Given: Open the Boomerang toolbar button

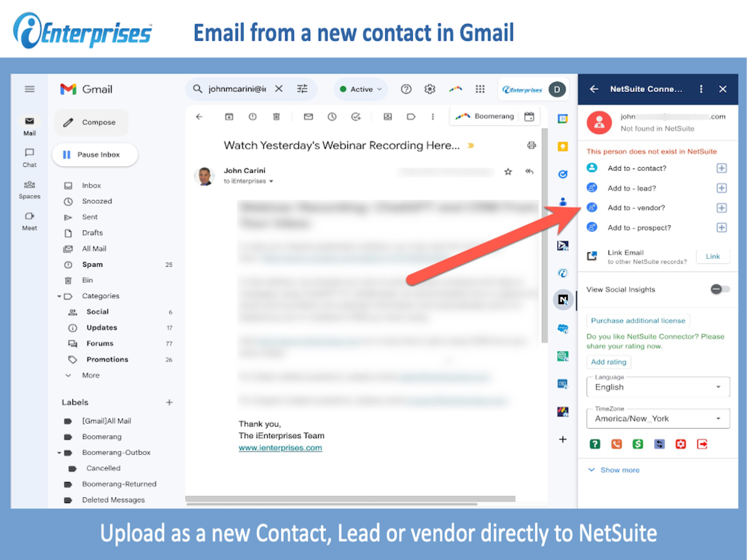Looking at the screenshot, I should tap(485, 117).
